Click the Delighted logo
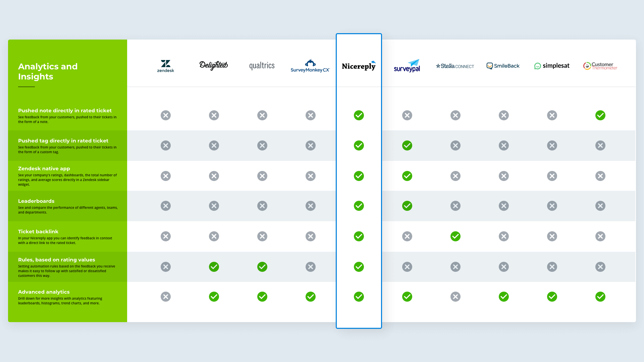 point(214,65)
